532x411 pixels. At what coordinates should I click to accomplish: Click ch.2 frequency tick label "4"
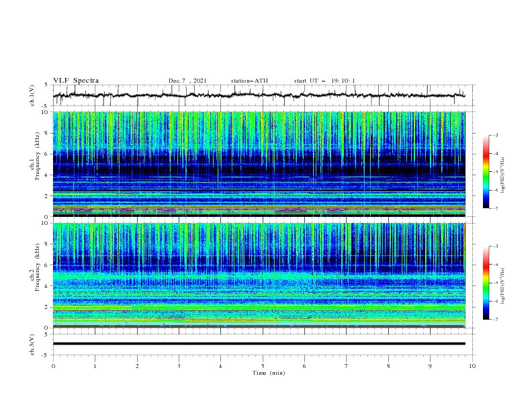coord(47,286)
